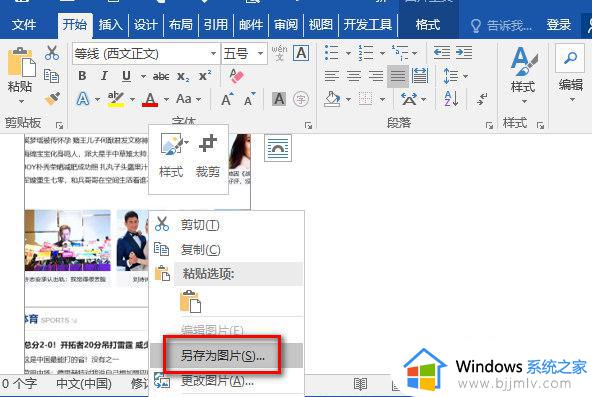Screen dimensions: 592x397
Task: Choose 复制(C) from context menu
Action: 227,249
